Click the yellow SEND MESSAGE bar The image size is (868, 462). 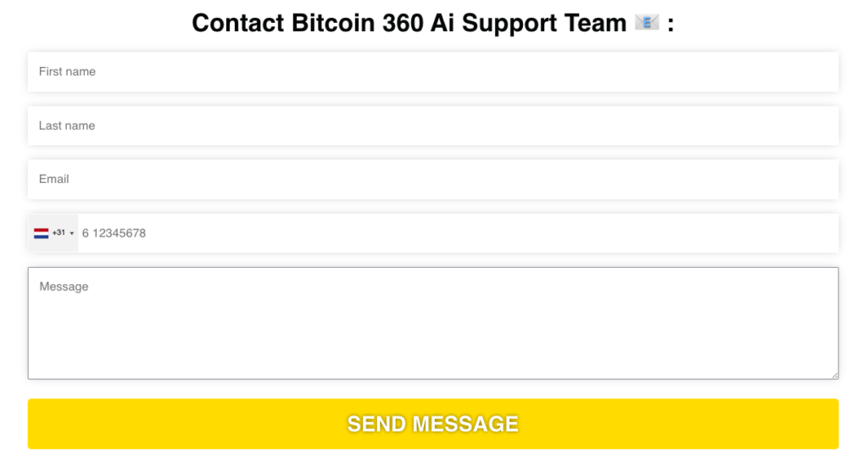click(433, 424)
